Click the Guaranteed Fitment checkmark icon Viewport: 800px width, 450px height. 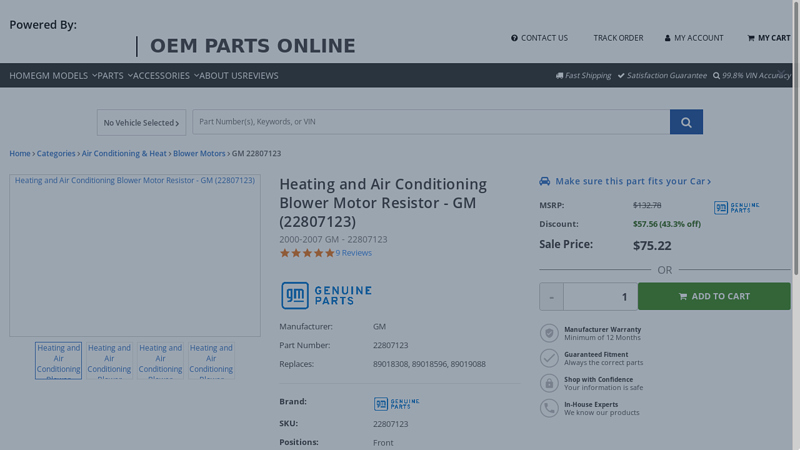(x=549, y=358)
